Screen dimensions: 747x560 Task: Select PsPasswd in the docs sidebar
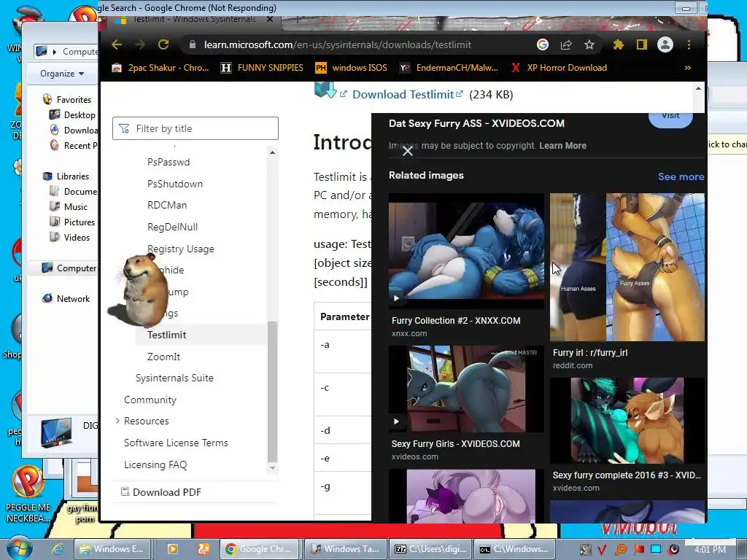coord(169,162)
